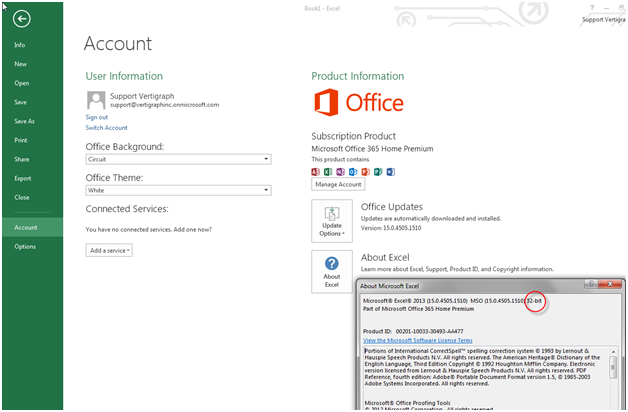Click the back arrow to leave Backstage
The width and height of the screenshot is (628, 412).
pyautogui.click(x=21, y=19)
